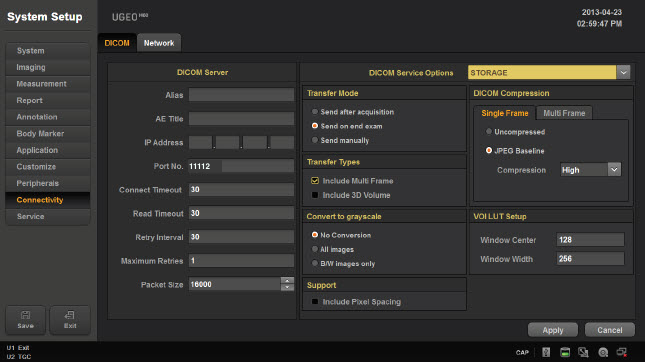The image size is (645, 362).
Task: Click the Retry Interval field
Action: pyautogui.click(x=241, y=237)
